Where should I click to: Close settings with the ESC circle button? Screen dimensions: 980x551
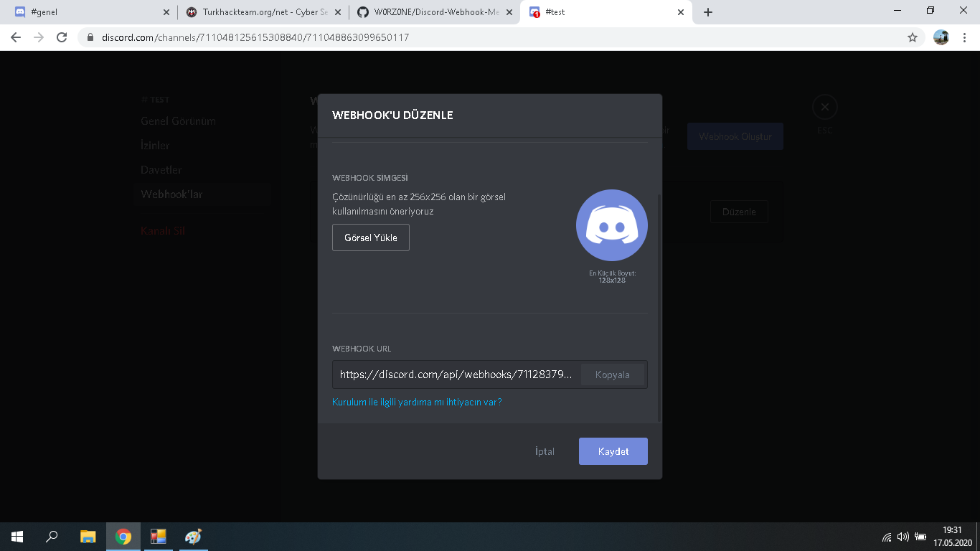825,108
